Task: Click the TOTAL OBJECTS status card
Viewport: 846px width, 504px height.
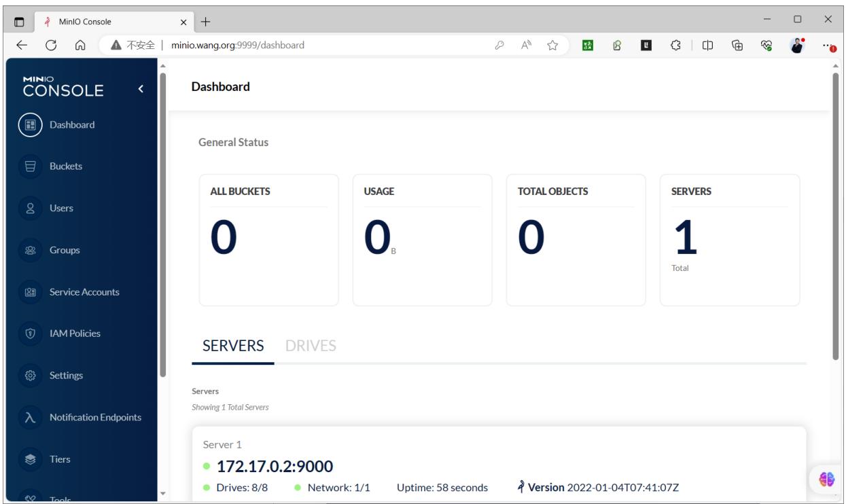Action: pos(576,240)
